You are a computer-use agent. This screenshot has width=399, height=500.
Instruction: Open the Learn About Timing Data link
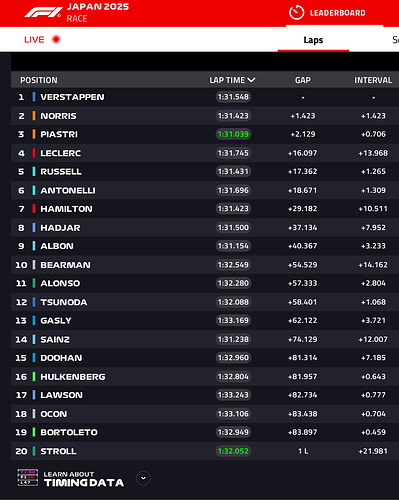(x=84, y=478)
